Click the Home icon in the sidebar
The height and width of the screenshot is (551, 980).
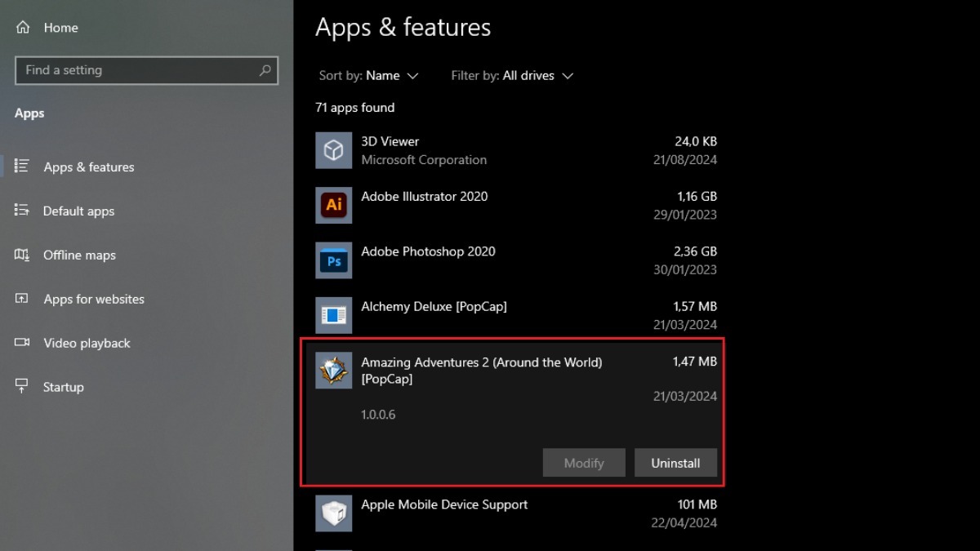coord(22,27)
